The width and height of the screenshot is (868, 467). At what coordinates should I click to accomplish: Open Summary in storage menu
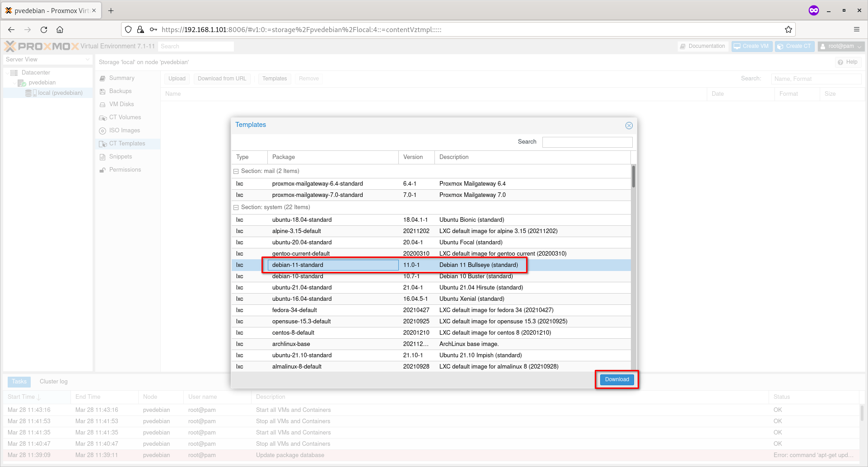coord(128,78)
